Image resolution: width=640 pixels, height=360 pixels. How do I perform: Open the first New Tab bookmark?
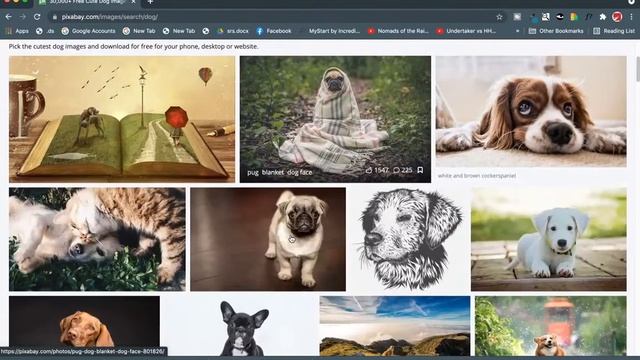click(x=139, y=31)
